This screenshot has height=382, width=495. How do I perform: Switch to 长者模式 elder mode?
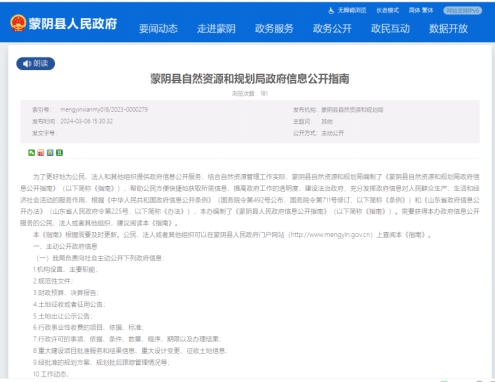pyautogui.click(x=388, y=10)
